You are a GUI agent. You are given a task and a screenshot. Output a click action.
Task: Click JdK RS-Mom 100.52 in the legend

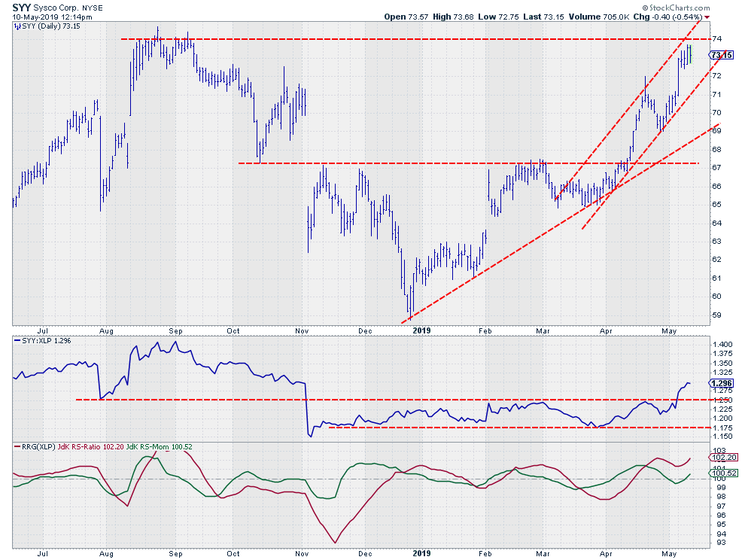[x=160, y=447]
